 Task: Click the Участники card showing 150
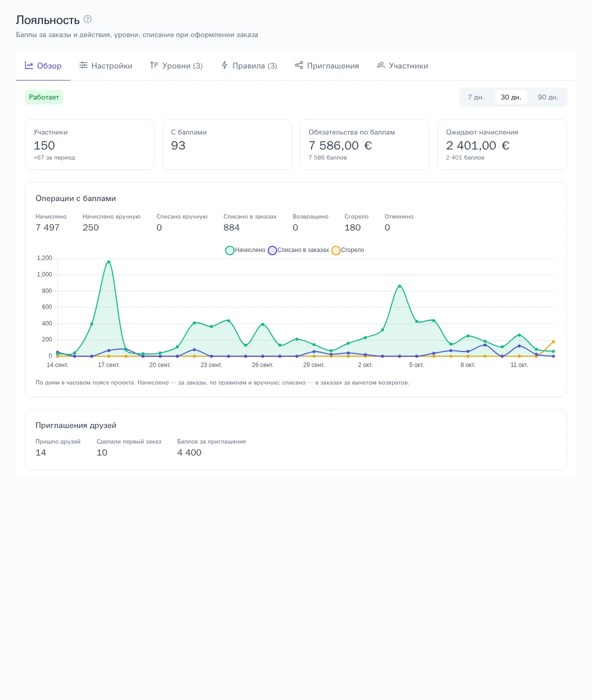pos(89,144)
